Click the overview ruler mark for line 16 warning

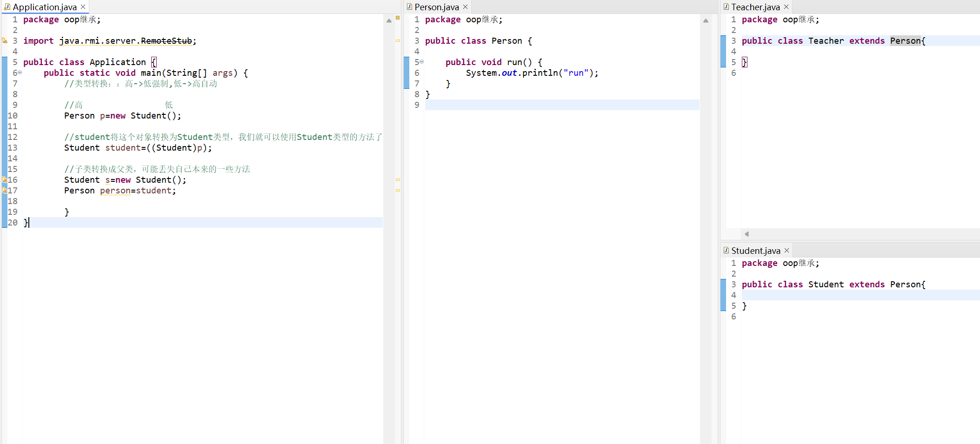tap(398, 179)
